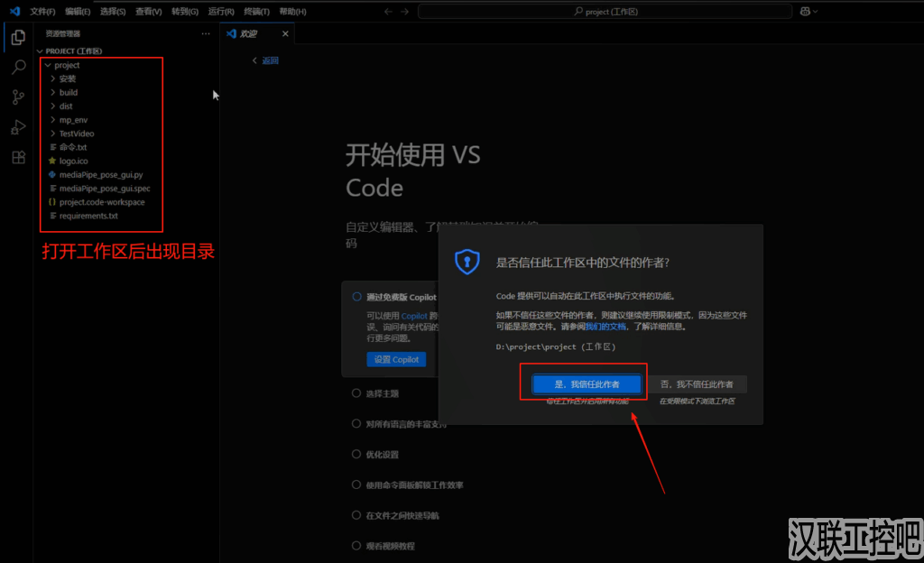Image resolution: width=924 pixels, height=563 pixels.
Task: Click 是，我信任此作者 button
Action: 586,384
